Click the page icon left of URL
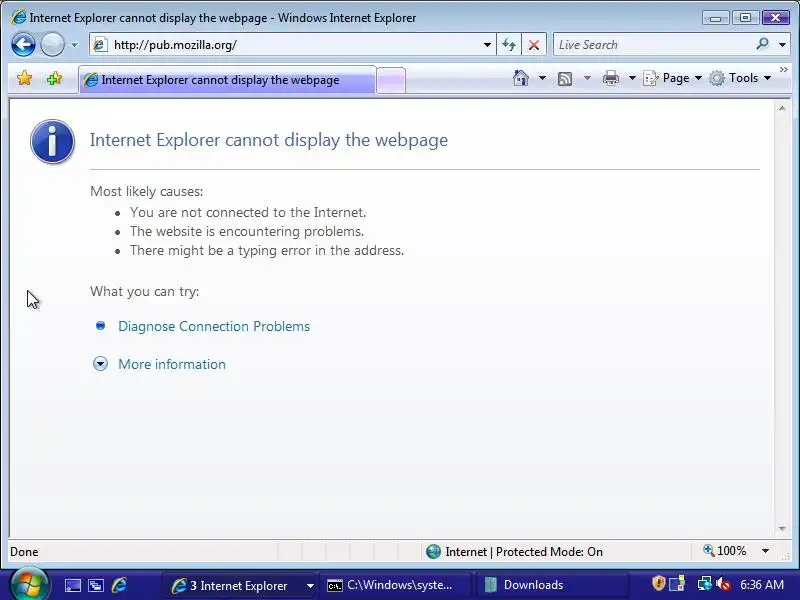 pyautogui.click(x=100, y=45)
